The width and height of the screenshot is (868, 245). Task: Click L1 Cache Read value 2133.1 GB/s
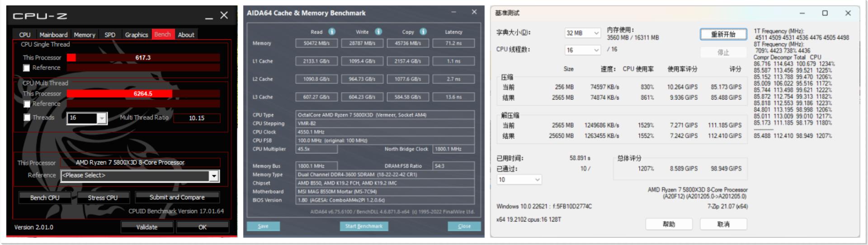coord(316,61)
